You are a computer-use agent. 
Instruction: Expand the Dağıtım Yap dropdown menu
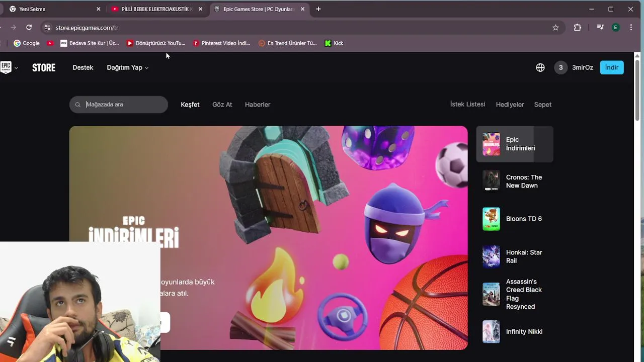(128, 67)
